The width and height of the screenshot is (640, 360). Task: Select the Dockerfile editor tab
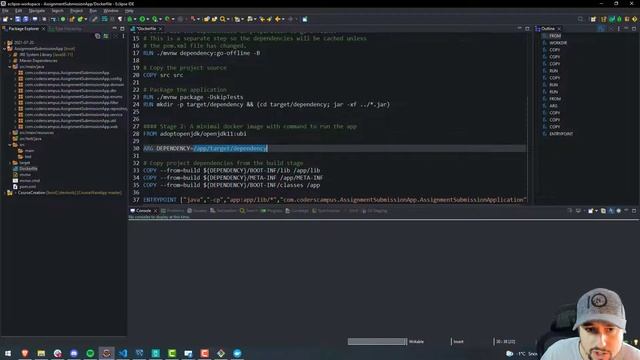tap(146, 29)
